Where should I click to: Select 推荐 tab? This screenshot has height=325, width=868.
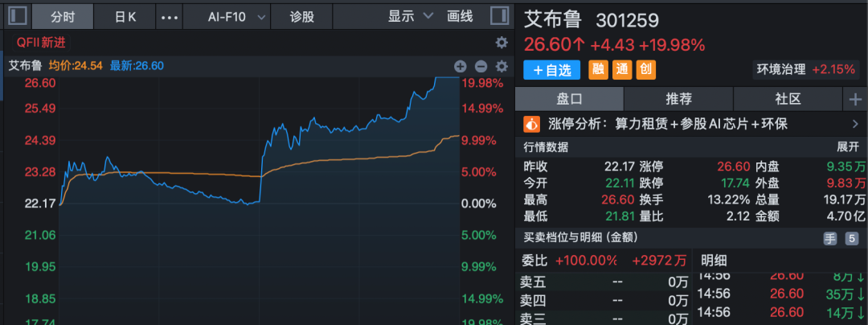(678, 99)
